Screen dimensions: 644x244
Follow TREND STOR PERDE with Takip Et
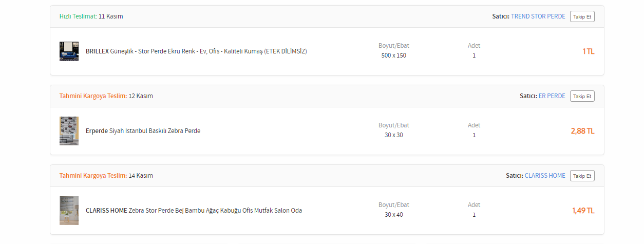point(582,16)
